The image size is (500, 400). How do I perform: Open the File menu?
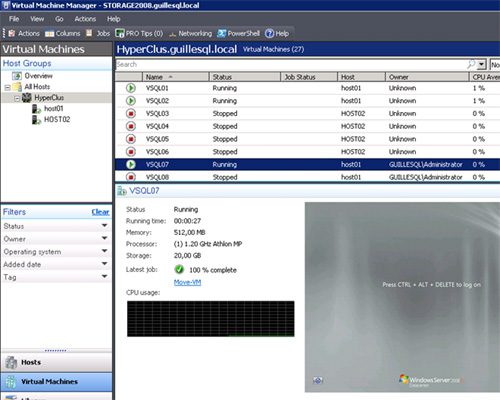coord(14,19)
